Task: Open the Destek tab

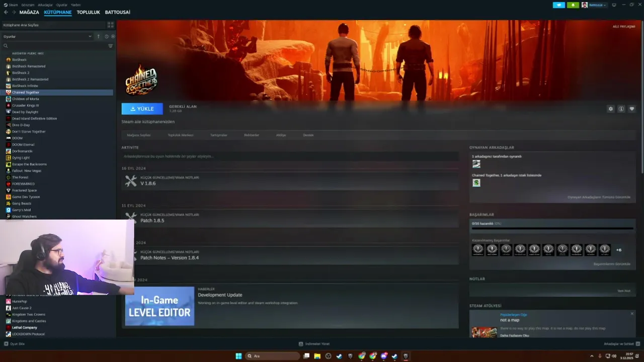Action: (x=308, y=135)
